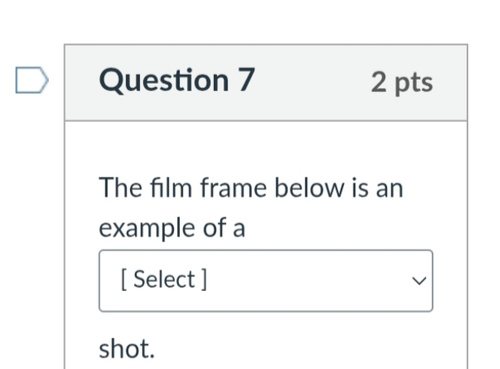Select the '[ Select ]' placeholder text
This screenshot has width=500, height=369.
164,279
